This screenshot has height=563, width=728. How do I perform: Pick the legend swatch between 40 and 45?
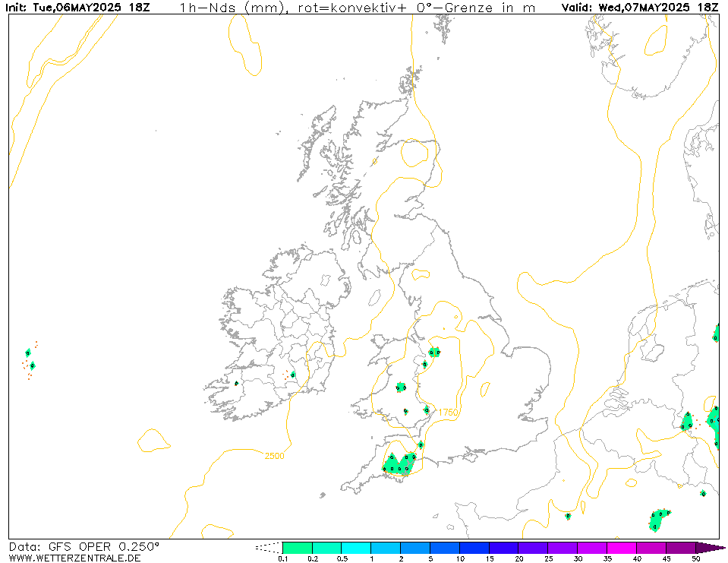651,548
